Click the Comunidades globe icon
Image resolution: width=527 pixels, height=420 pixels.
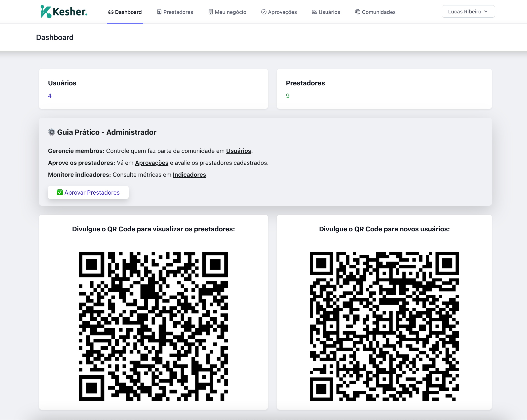tap(358, 12)
